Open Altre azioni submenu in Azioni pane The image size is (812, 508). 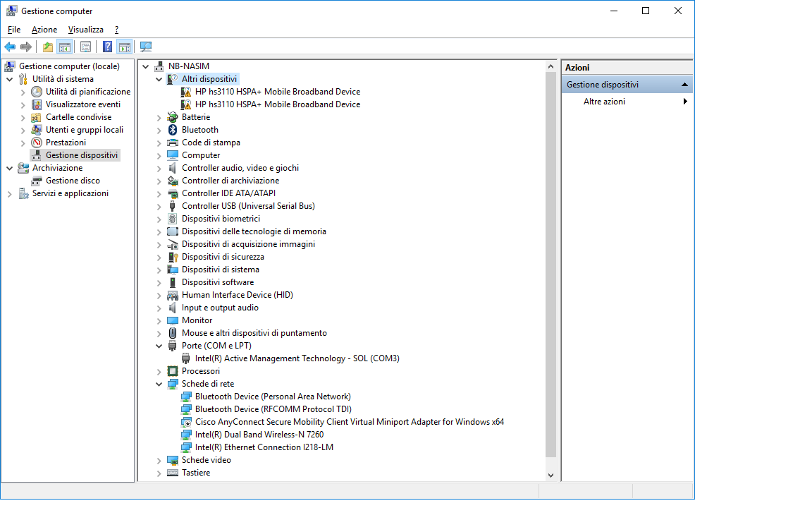tap(604, 102)
